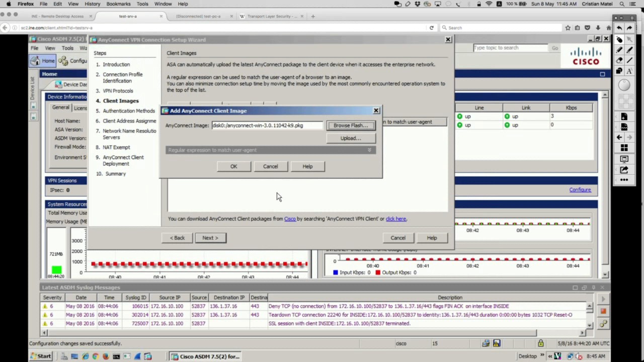Click Browse Flash button
The height and width of the screenshot is (362, 644).
click(351, 126)
